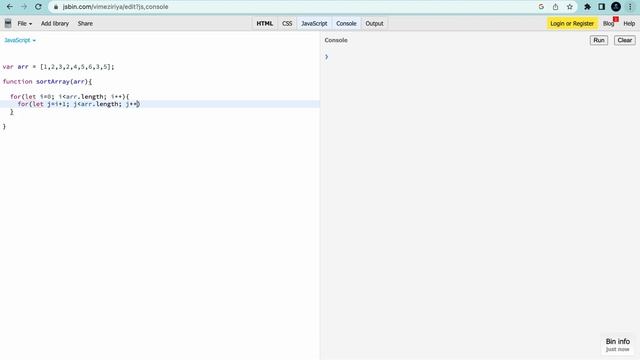
Task: Click the 'var arr' code line
Action: tap(58, 67)
